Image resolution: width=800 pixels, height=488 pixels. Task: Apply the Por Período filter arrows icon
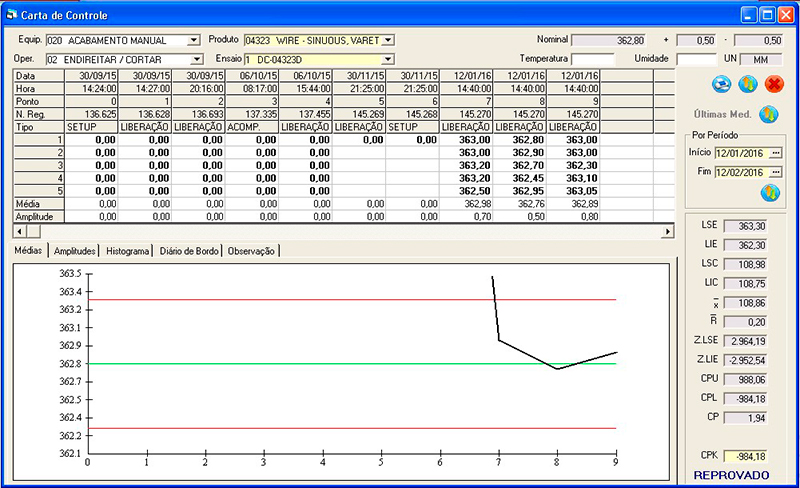(770, 193)
